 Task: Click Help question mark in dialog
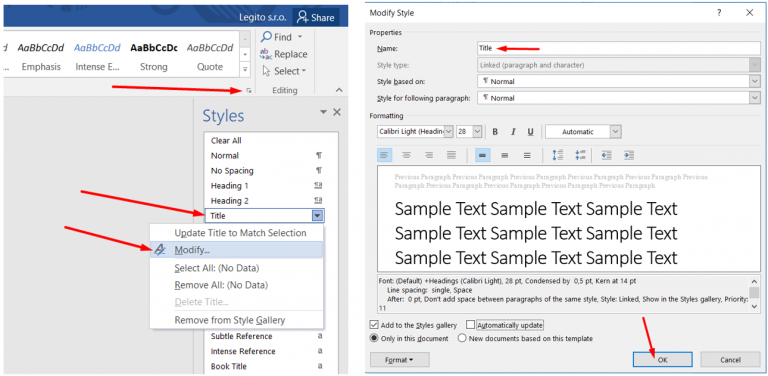pyautogui.click(x=719, y=13)
